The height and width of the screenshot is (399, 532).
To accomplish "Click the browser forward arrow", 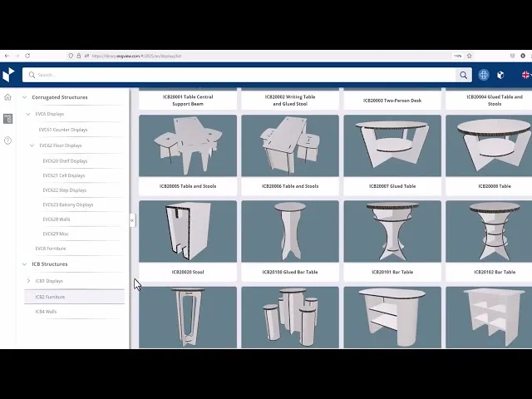I will [17, 56].
